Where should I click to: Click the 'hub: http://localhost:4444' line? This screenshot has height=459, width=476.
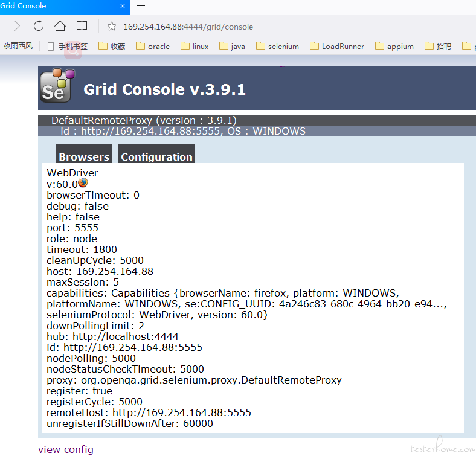112,336
